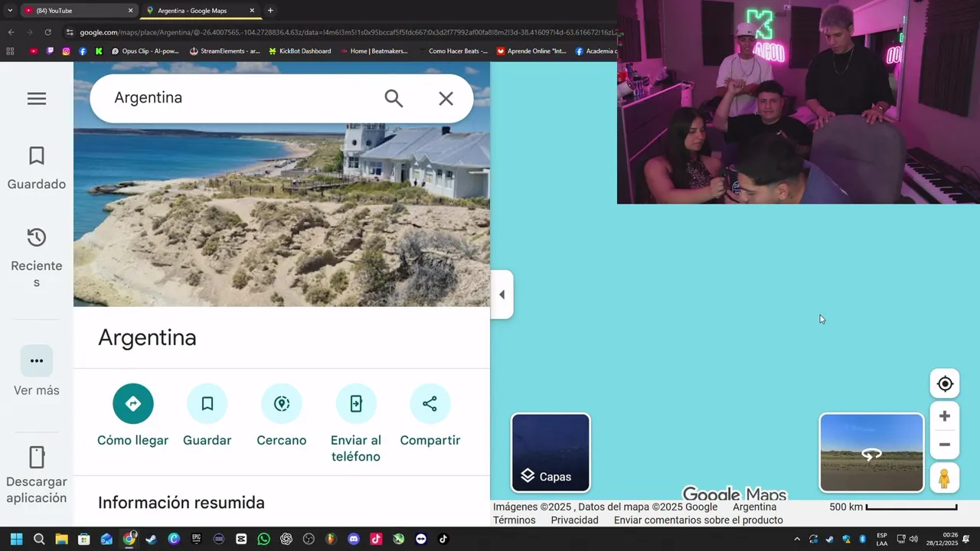Click the Pegman Street View icon

944,478
